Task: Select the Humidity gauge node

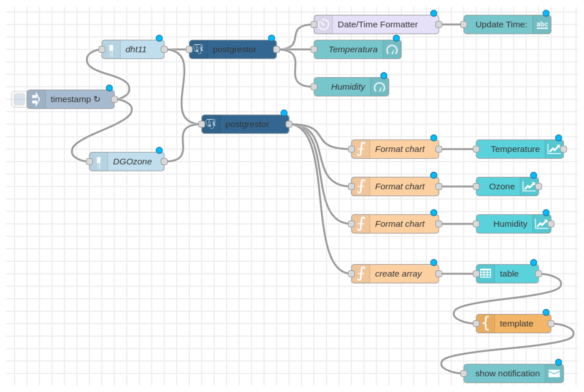Action: (x=348, y=87)
